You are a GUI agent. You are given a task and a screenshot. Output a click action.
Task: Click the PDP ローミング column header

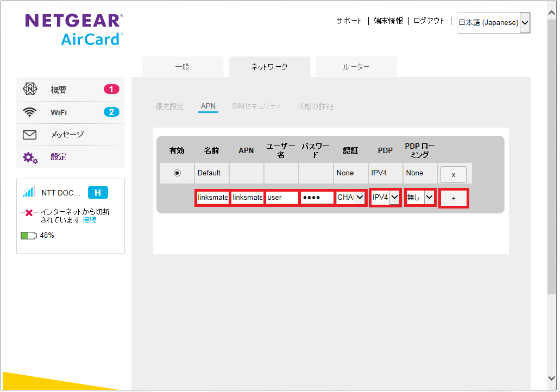[x=420, y=150]
